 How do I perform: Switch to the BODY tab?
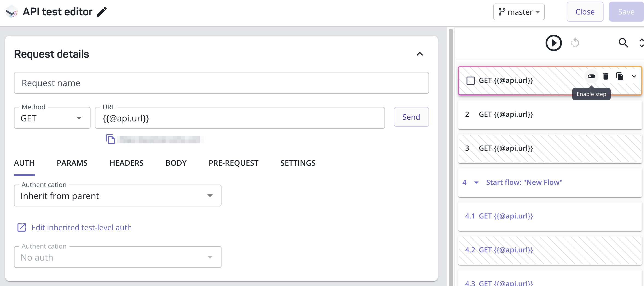pos(176,163)
